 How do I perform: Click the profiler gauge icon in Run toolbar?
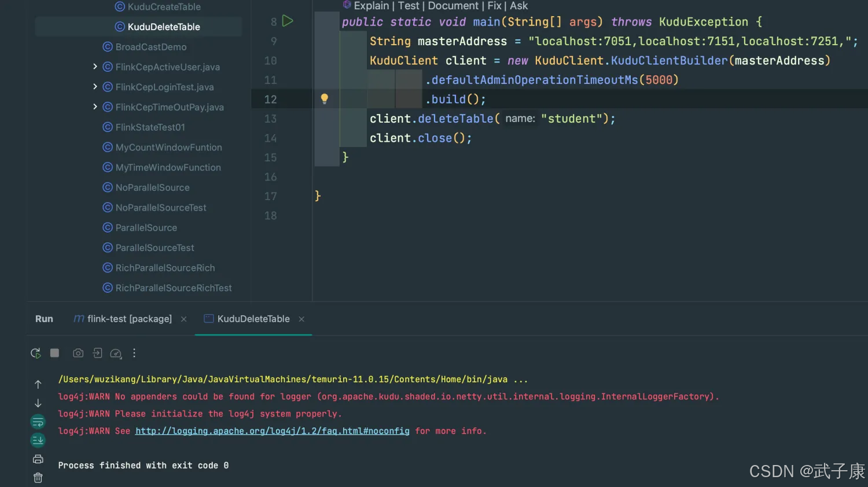[x=116, y=353]
